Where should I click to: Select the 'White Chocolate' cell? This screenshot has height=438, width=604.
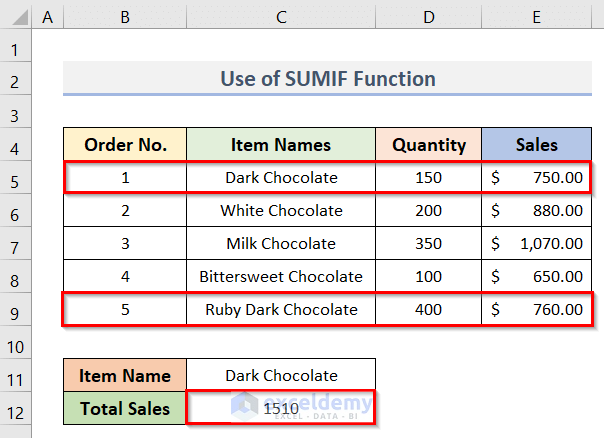281,211
